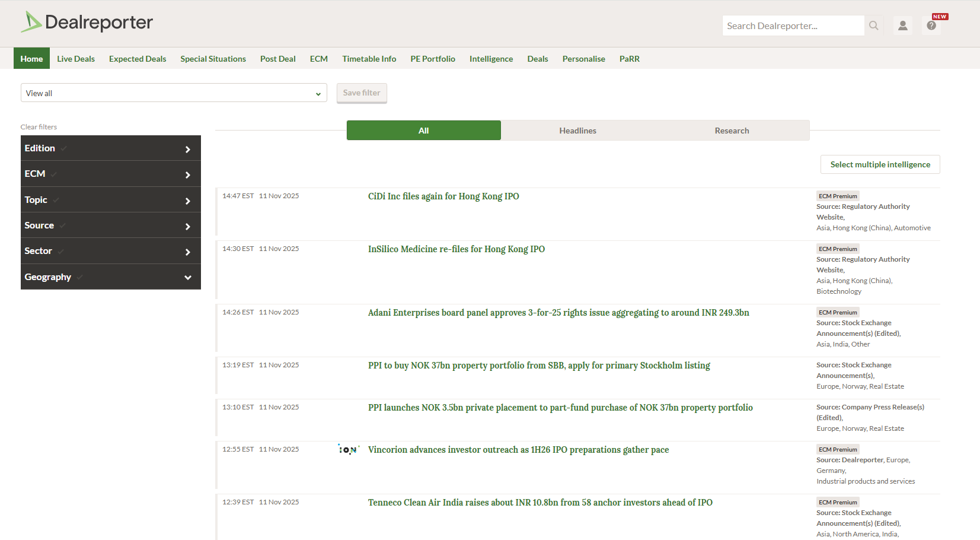Viewport: 980px width, 540px height.
Task: Switch to the Research tab
Action: (x=732, y=131)
